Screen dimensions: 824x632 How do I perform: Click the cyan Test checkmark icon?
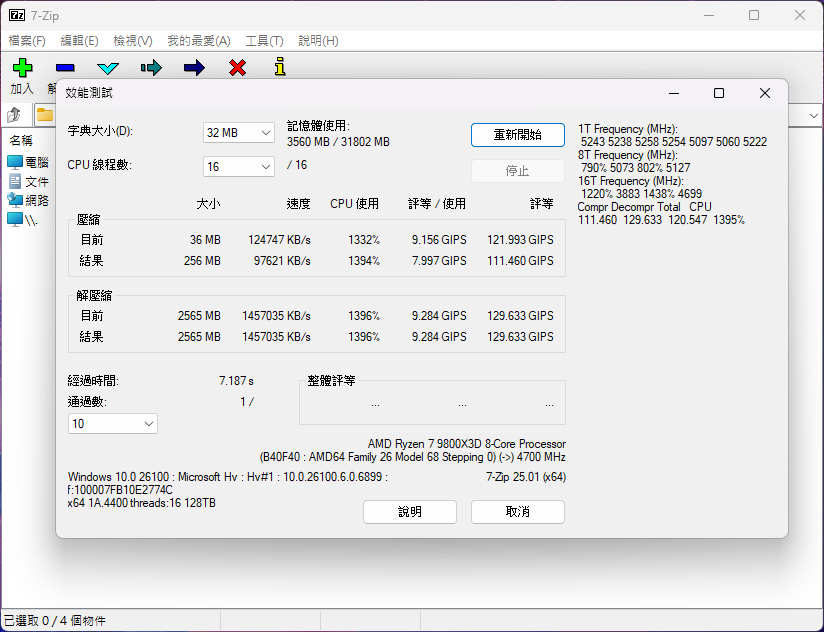108,68
